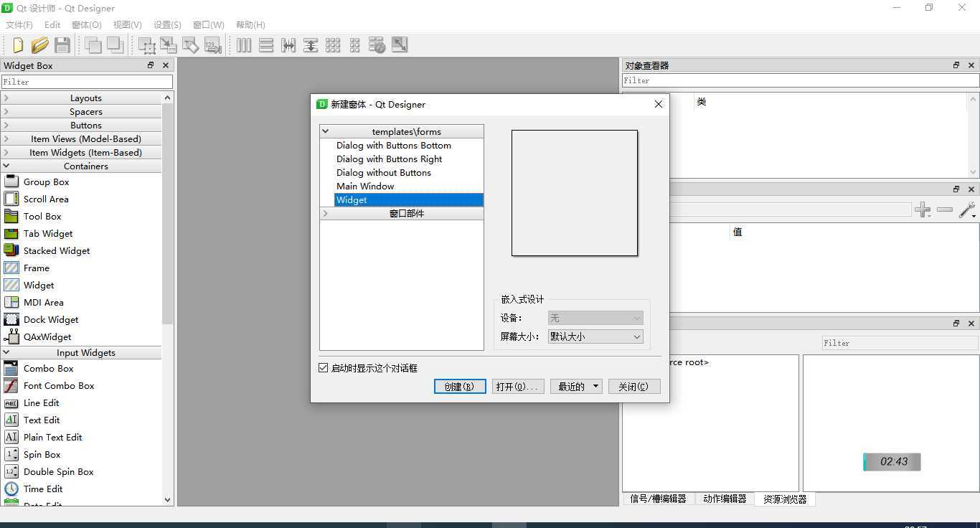Open the 视图(V) menu

pyautogui.click(x=128, y=25)
